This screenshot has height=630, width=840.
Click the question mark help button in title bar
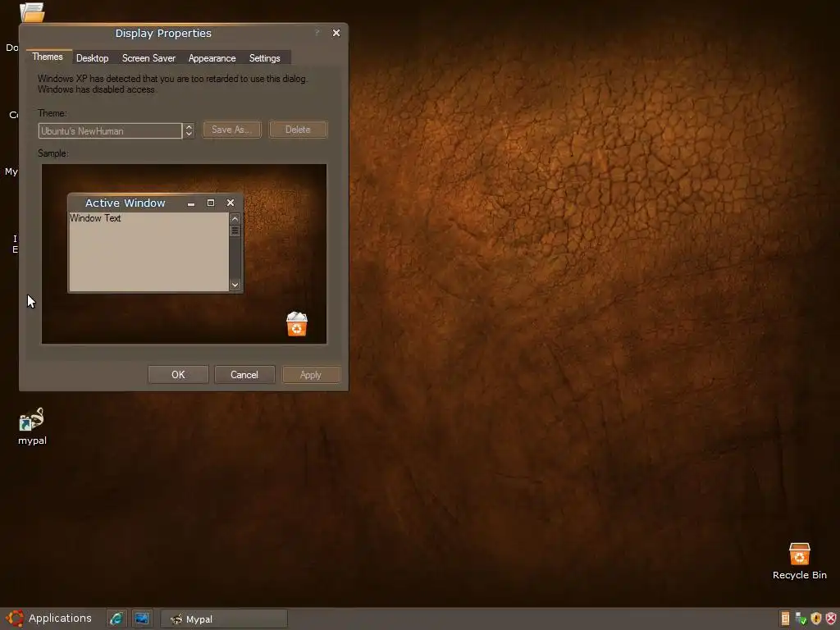click(x=317, y=33)
